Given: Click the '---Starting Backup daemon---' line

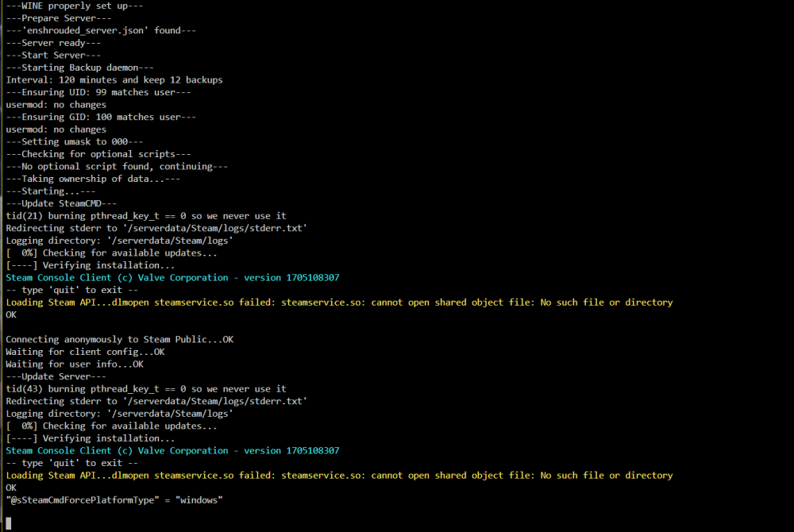Looking at the screenshot, I should coord(79,67).
